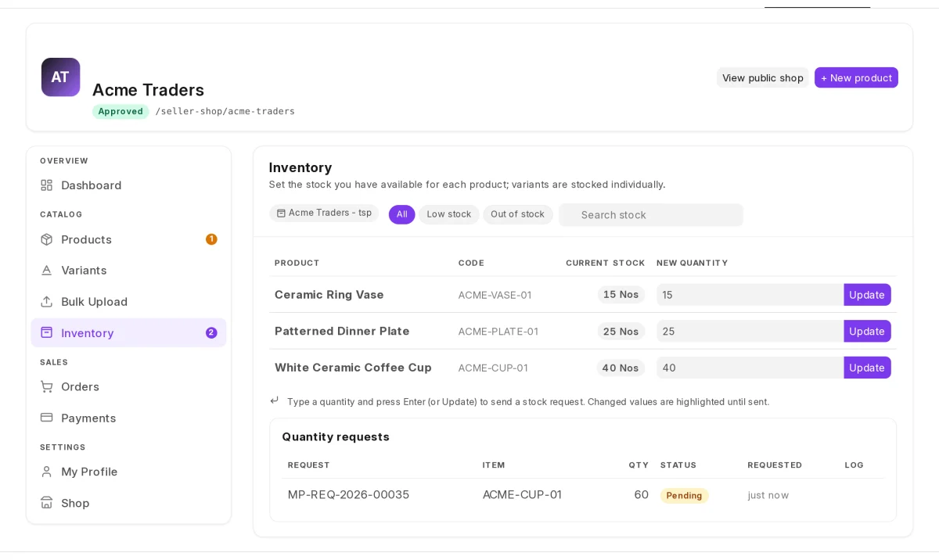Click the Payments card icon
The image size is (939, 560).
coord(47,418)
